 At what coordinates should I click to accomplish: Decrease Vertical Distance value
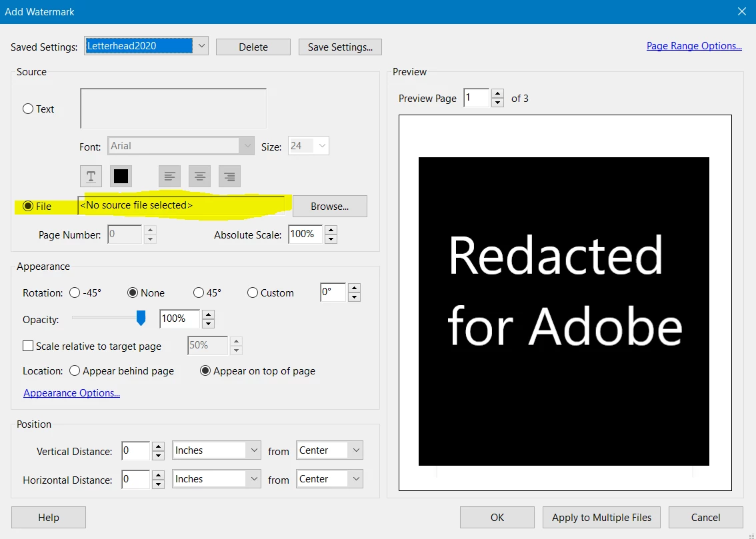tap(158, 455)
